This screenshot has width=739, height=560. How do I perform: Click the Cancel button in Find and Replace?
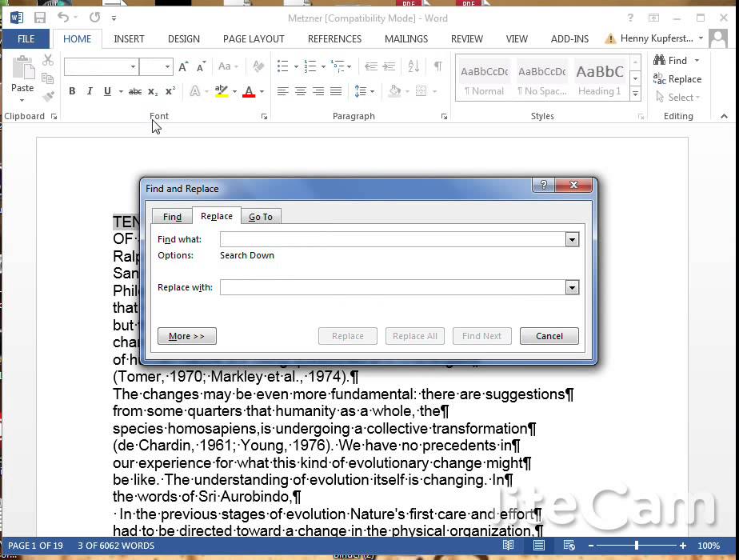pyautogui.click(x=549, y=336)
